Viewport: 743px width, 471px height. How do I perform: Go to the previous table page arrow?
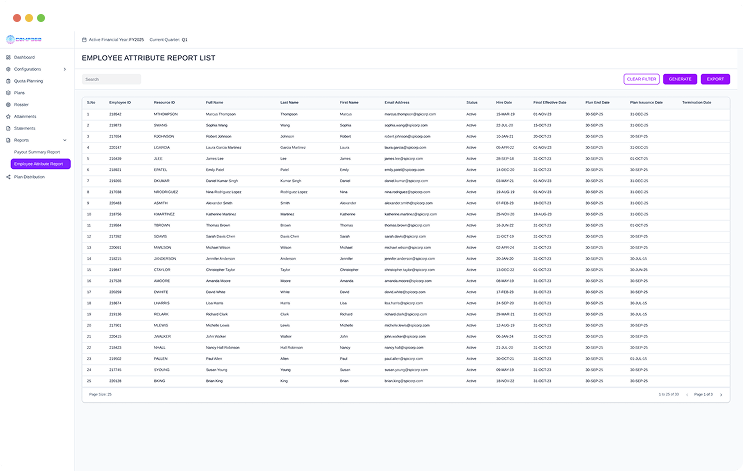pos(687,395)
